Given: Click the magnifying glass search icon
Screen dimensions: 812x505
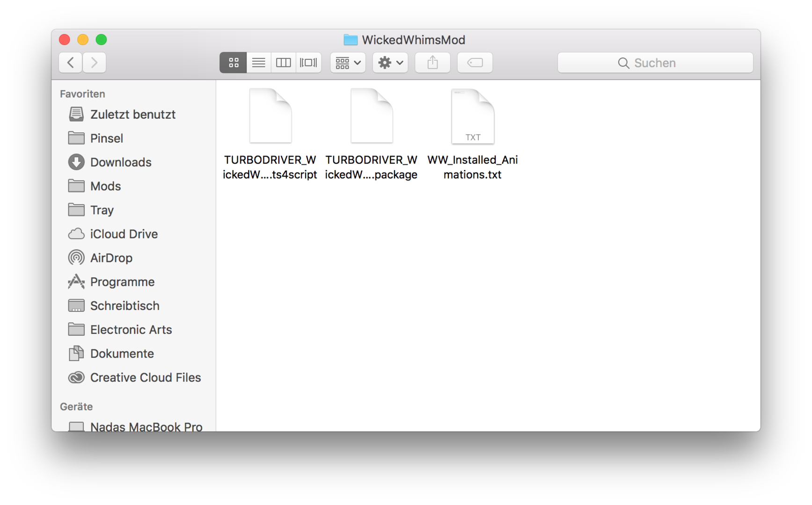Looking at the screenshot, I should pos(623,63).
